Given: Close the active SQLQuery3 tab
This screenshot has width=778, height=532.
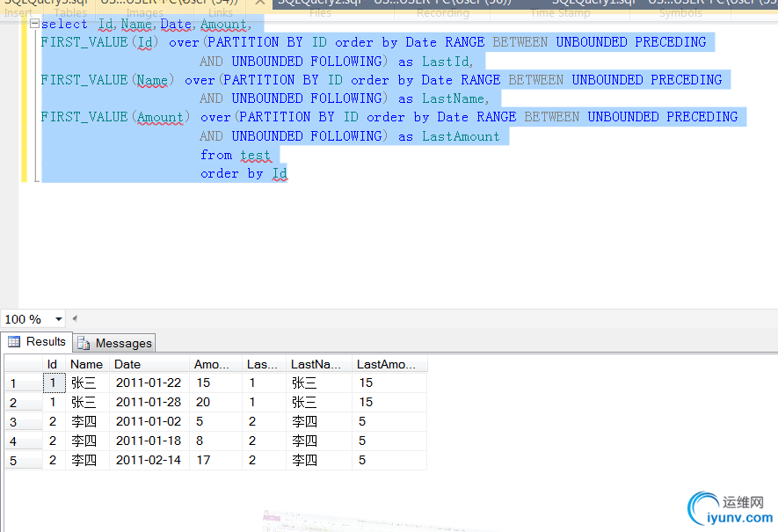Looking at the screenshot, I should [260, 3].
